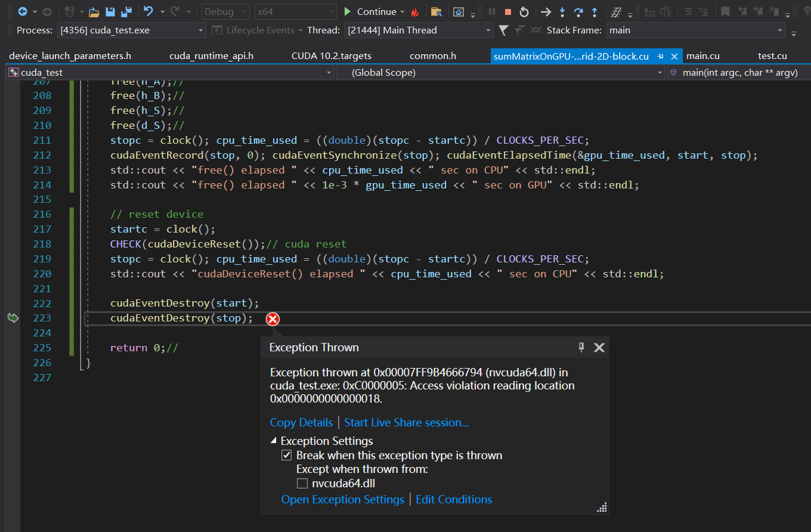Uncheck Break when this exception type is thrown

click(287, 456)
